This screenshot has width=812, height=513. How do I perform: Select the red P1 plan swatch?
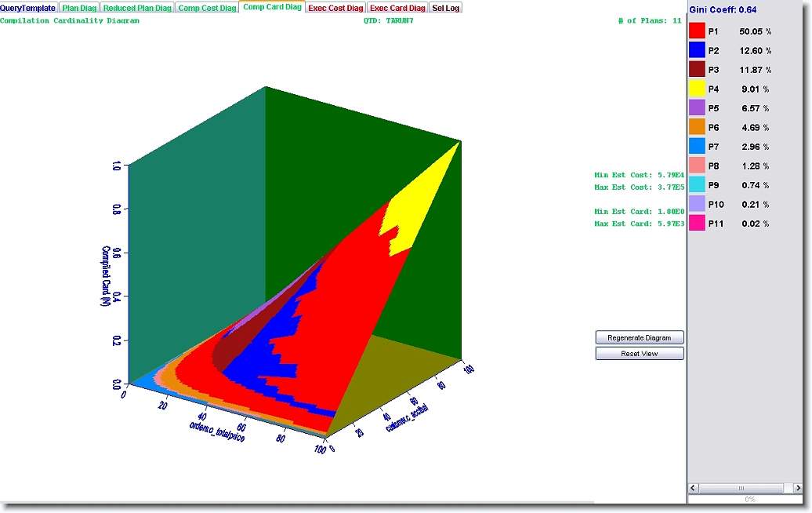[x=697, y=31]
